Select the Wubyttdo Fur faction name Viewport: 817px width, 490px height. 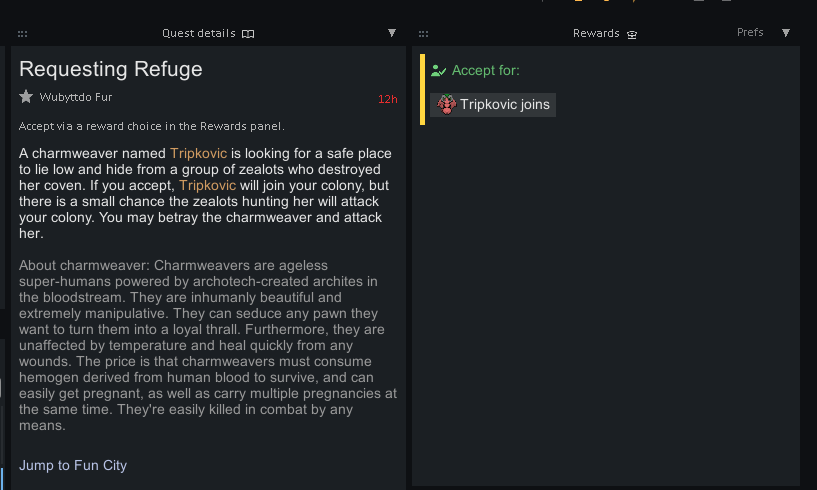76,97
